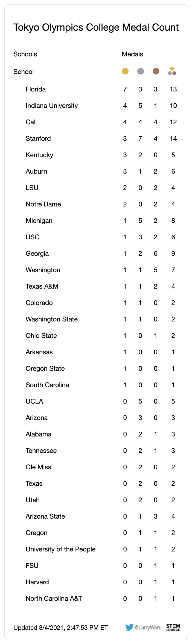Click the silver medal column icon

point(140,71)
